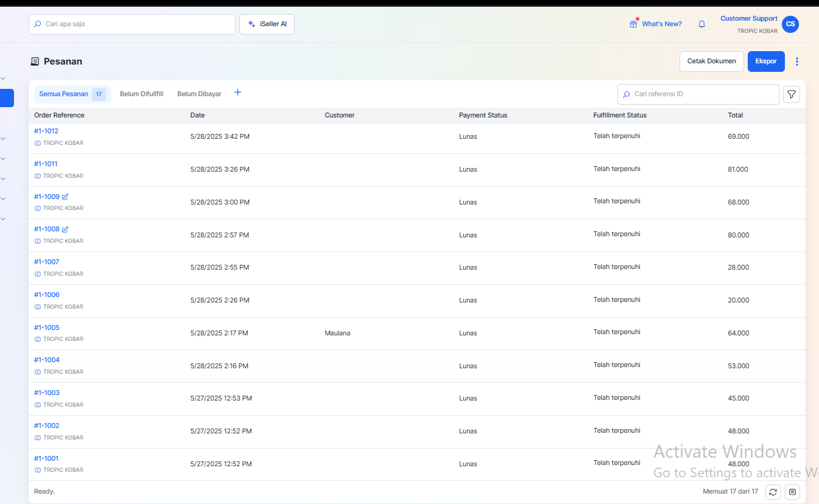Open the CS account avatar menu

(790, 24)
